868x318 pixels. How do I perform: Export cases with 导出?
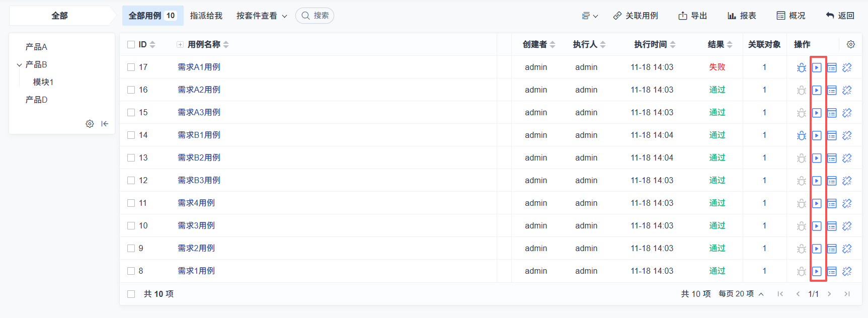click(x=692, y=16)
